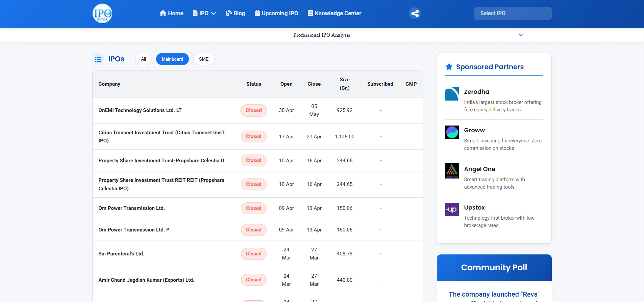Sort by the Subscribed column header
The image size is (644, 302).
tap(380, 84)
